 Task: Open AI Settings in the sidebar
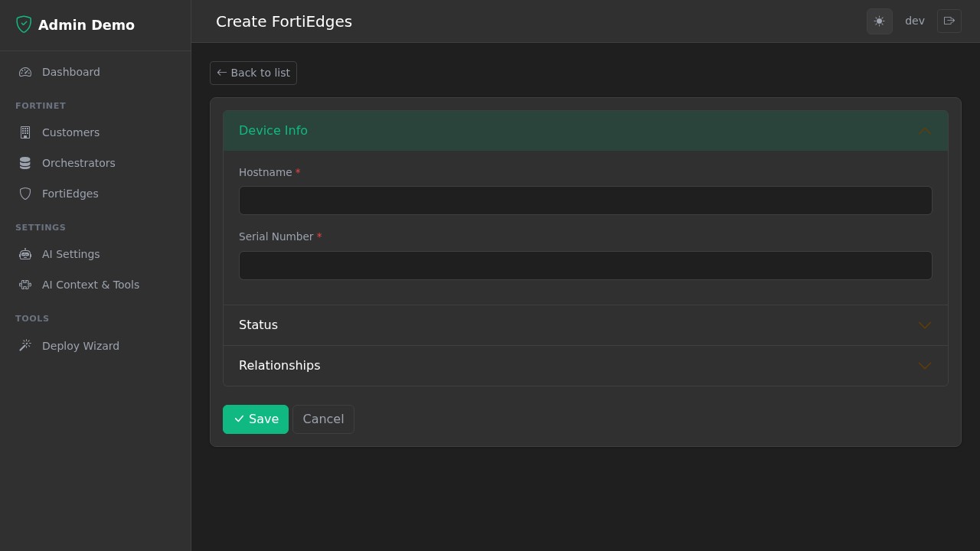pos(95,254)
